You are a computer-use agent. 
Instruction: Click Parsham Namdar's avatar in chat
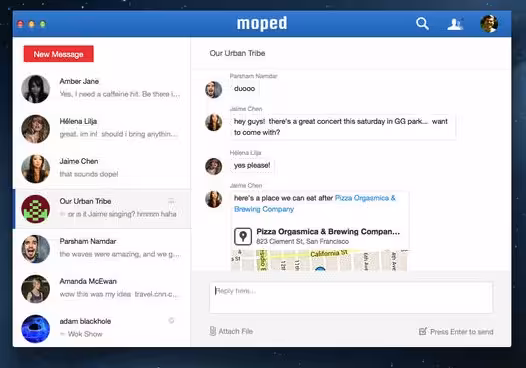coord(213,90)
